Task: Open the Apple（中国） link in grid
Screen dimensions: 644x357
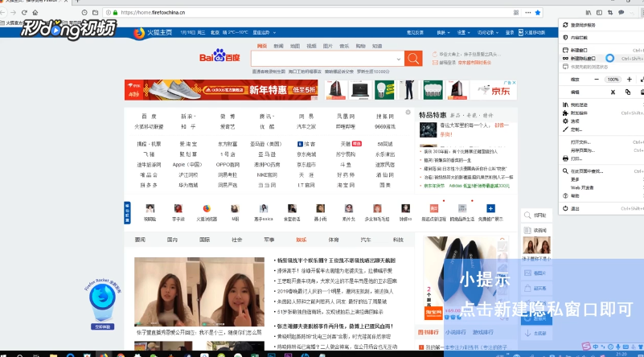Action: pos(187,164)
